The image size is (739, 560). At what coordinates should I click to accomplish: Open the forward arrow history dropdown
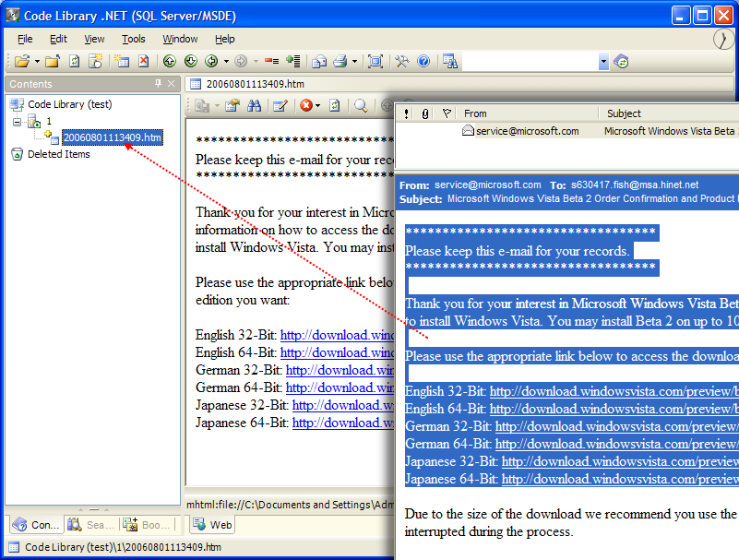point(256,61)
